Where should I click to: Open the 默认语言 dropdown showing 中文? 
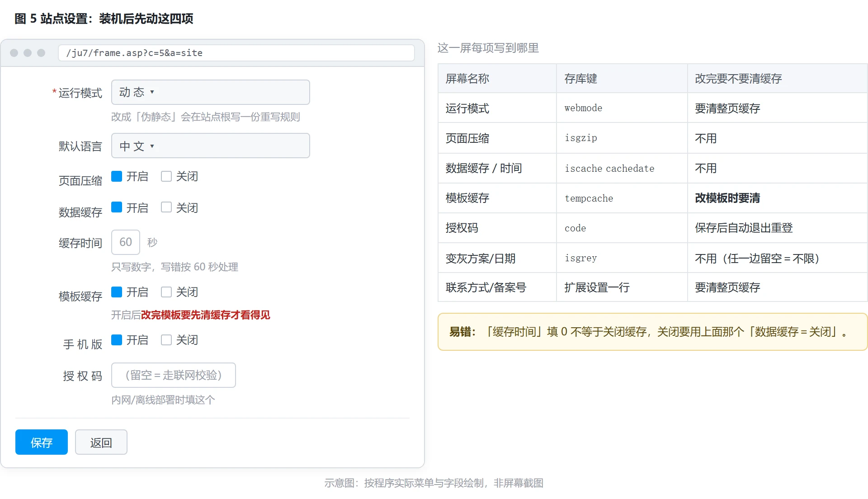tap(210, 146)
